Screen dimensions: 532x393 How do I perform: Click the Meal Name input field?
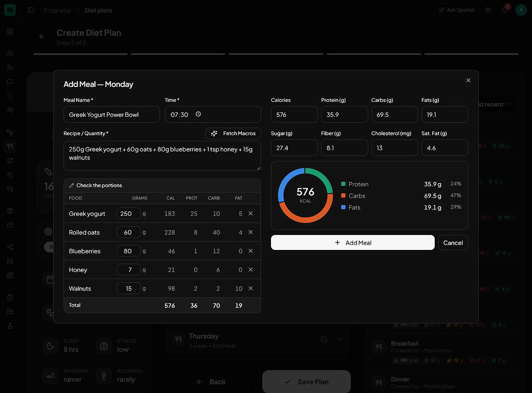point(112,114)
